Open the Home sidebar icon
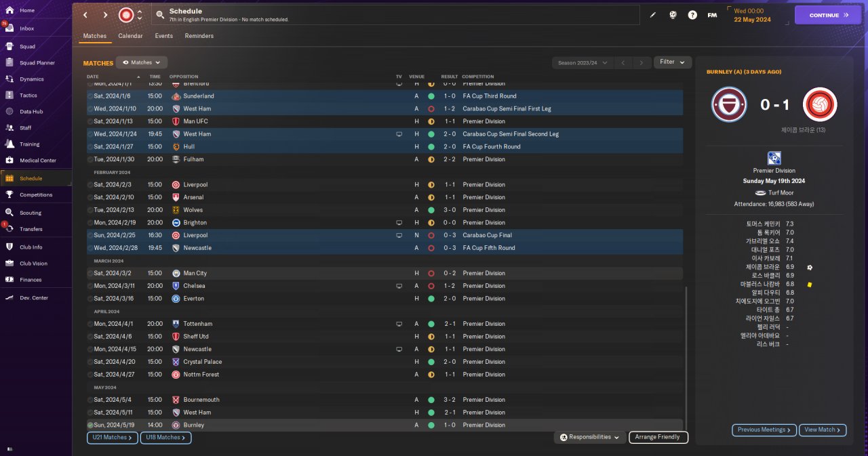This screenshot has height=456, width=868. pyautogui.click(x=9, y=10)
